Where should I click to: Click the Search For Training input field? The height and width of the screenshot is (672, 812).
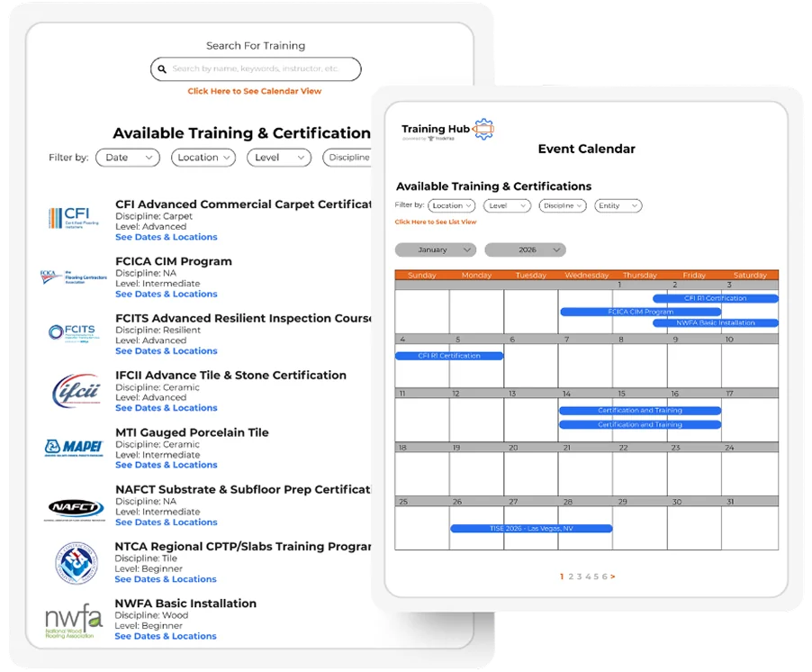pos(256,68)
